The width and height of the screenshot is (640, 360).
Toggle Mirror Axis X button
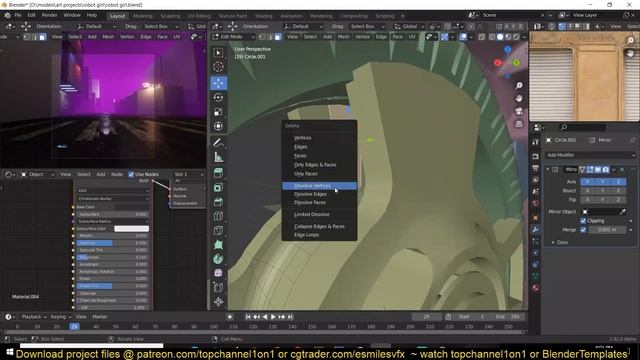(587, 182)
